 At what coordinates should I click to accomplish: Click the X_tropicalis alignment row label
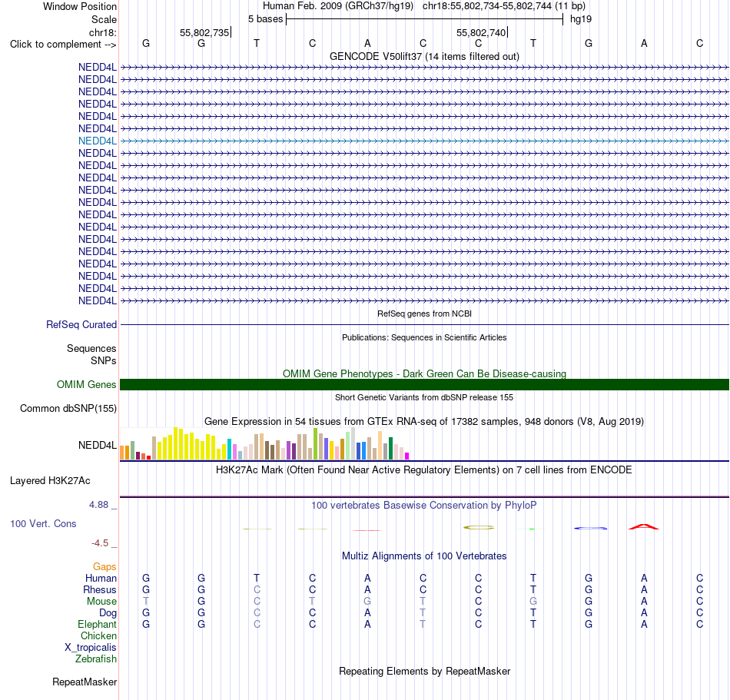[x=91, y=648]
